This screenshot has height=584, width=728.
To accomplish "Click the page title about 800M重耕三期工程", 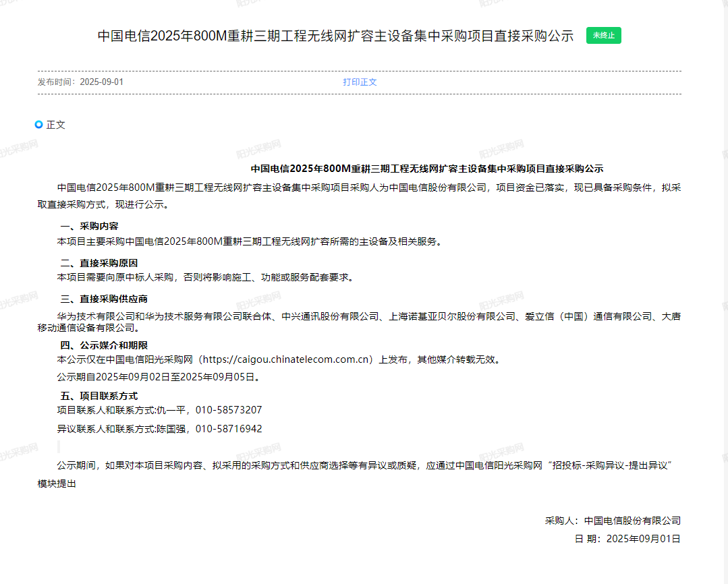I will (336, 36).
